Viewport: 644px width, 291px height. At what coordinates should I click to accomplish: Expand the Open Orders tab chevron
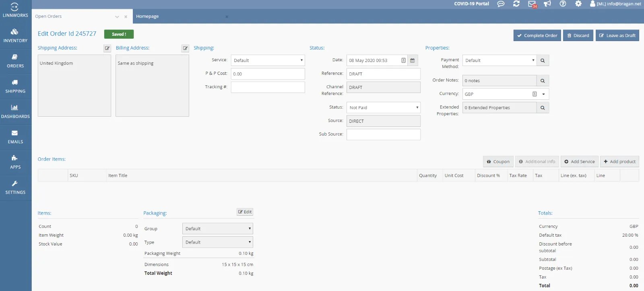coord(117,17)
